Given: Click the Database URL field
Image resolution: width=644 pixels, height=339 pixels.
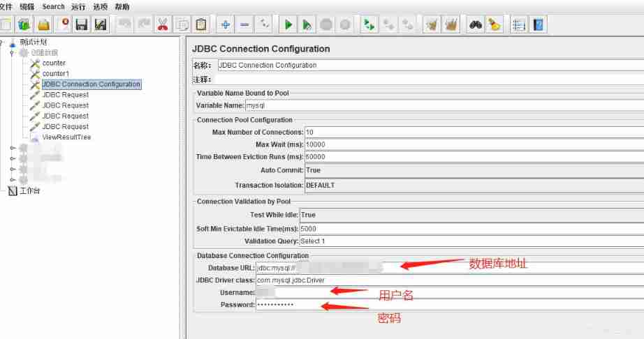Looking at the screenshot, I should click(x=450, y=268).
